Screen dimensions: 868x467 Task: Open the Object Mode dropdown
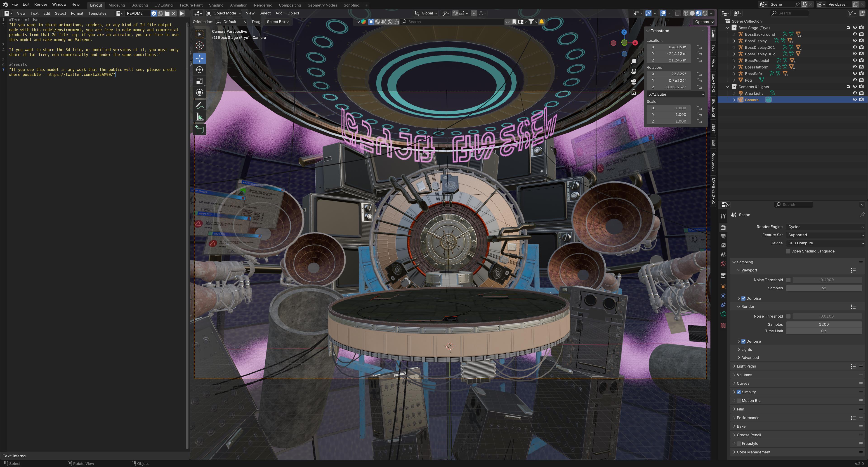click(x=224, y=14)
